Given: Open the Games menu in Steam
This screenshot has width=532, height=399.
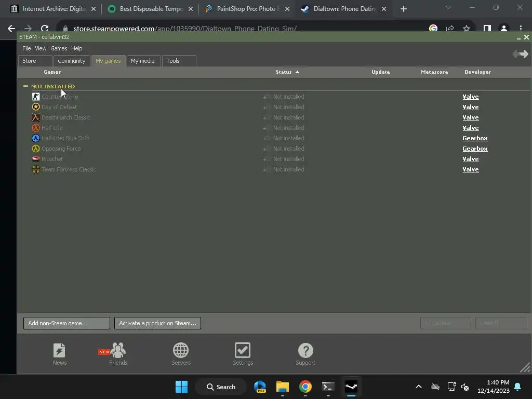Looking at the screenshot, I should click(59, 48).
